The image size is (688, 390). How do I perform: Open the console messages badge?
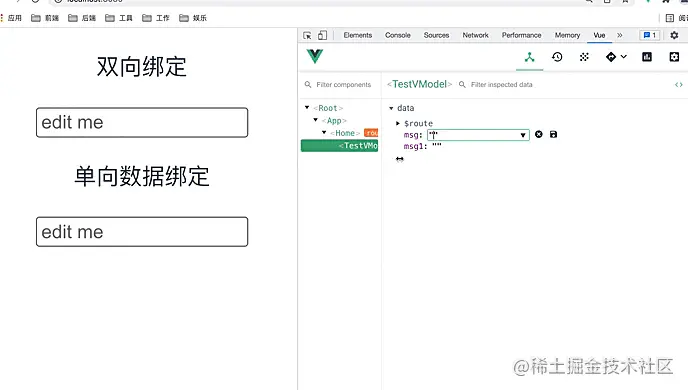(x=650, y=35)
